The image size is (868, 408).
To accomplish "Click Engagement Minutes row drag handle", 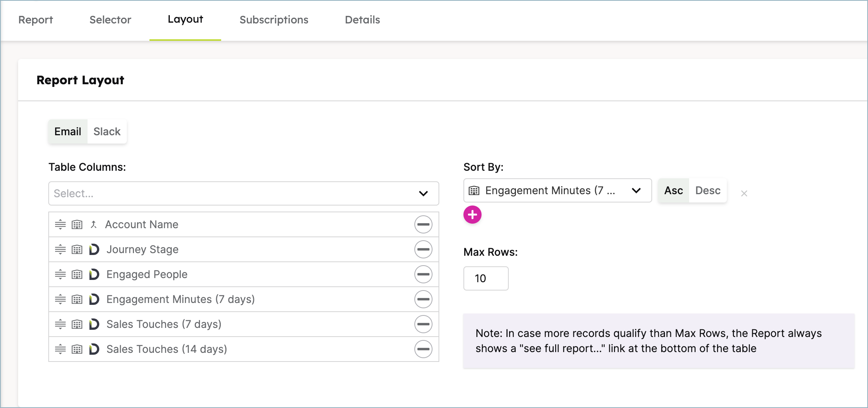I will (60, 299).
